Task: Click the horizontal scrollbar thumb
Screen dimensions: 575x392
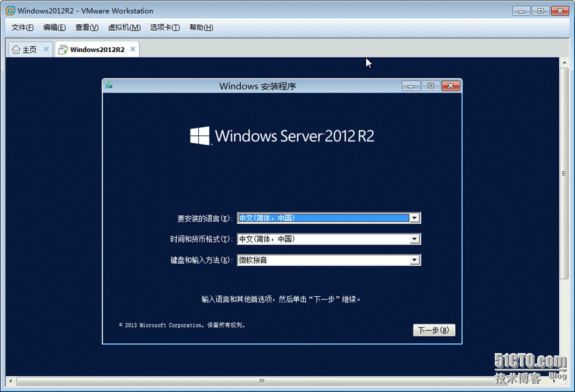Action: click(x=262, y=381)
